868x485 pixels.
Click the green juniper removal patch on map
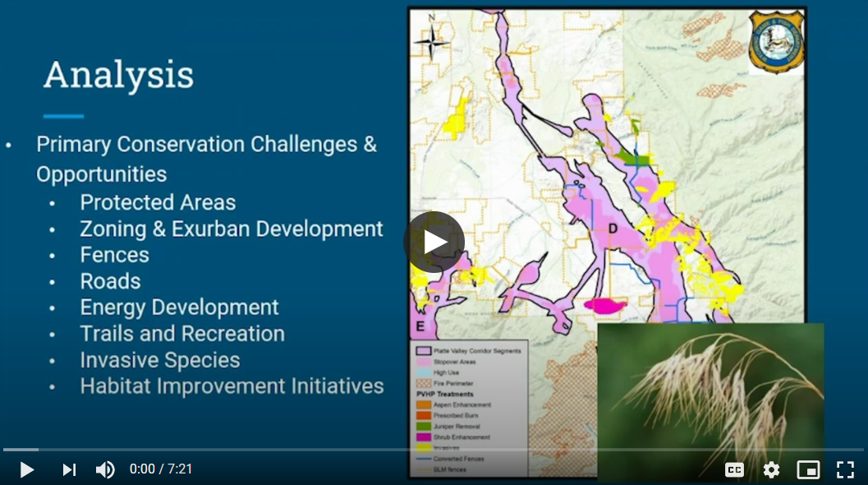point(633,159)
